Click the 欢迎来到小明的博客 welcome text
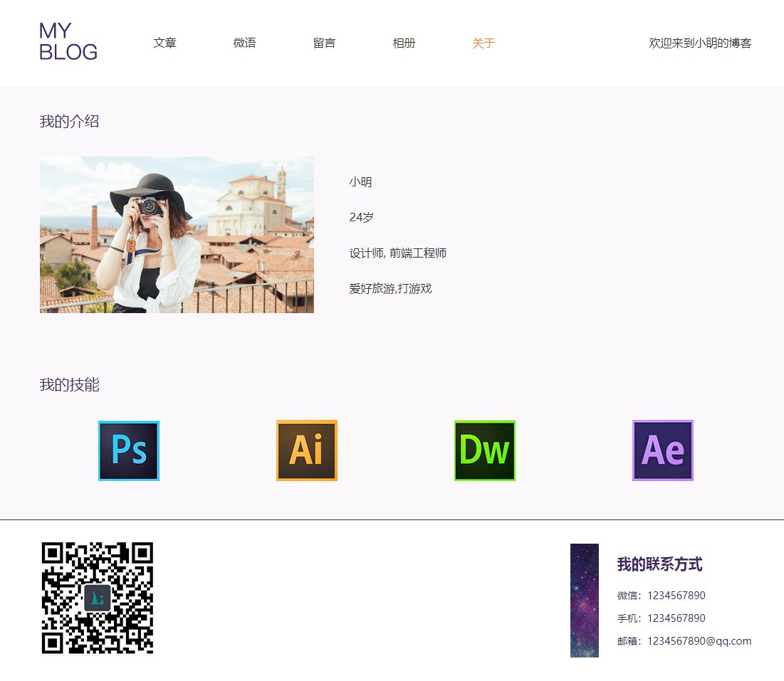 click(700, 43)
